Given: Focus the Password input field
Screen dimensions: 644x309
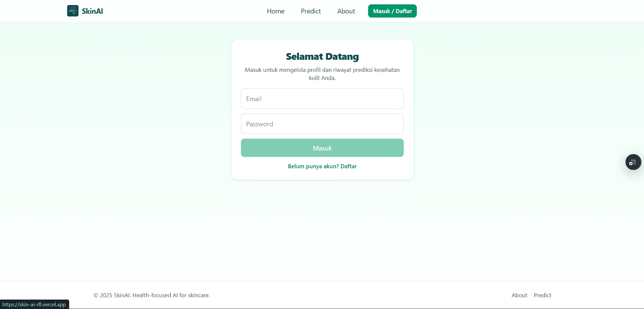Looking at the screenshot, I should pos(322,124).
